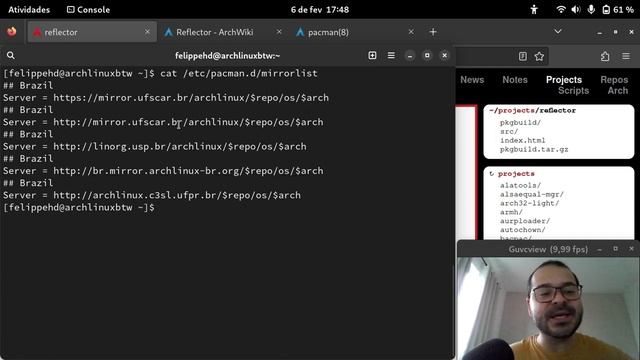640x360 pixels.
Task: Open the accessibility menu icon
Action: [x=534, y=9]
